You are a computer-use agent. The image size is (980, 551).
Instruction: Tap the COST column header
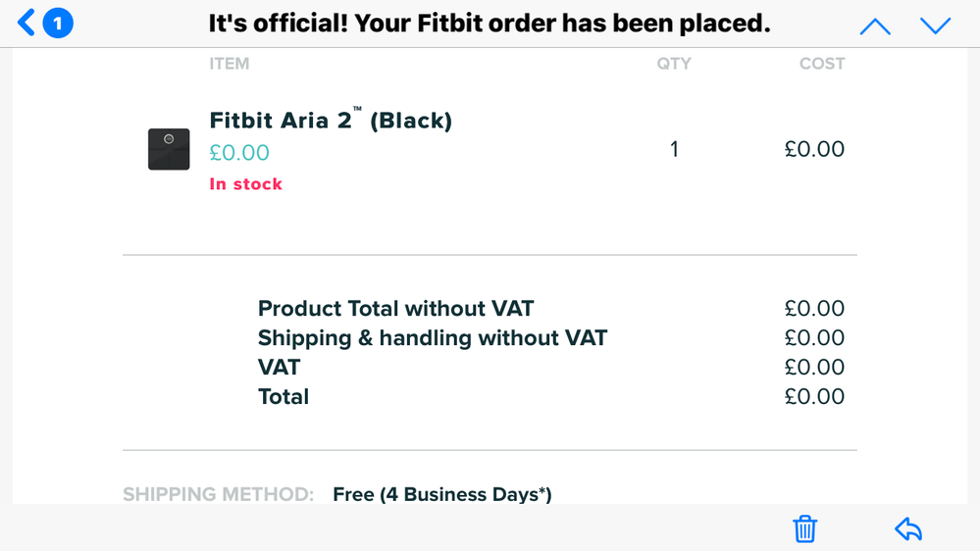click(822, 64)
